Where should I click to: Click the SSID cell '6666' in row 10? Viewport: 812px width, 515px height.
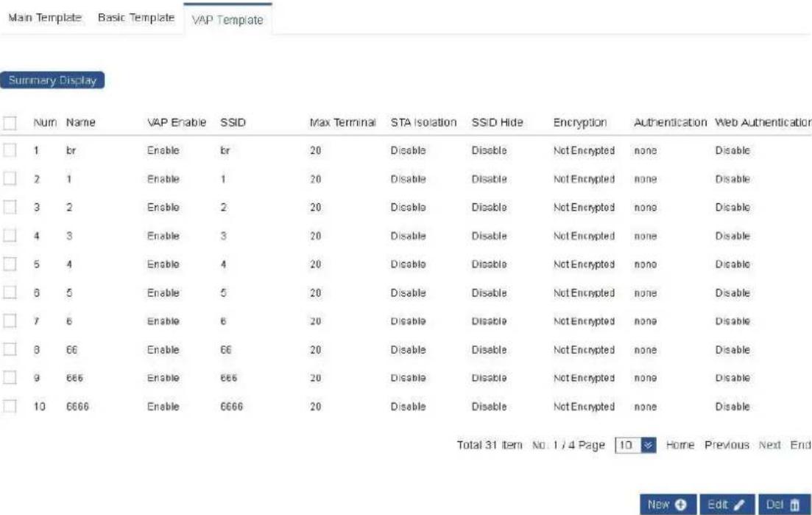point(231,406)
